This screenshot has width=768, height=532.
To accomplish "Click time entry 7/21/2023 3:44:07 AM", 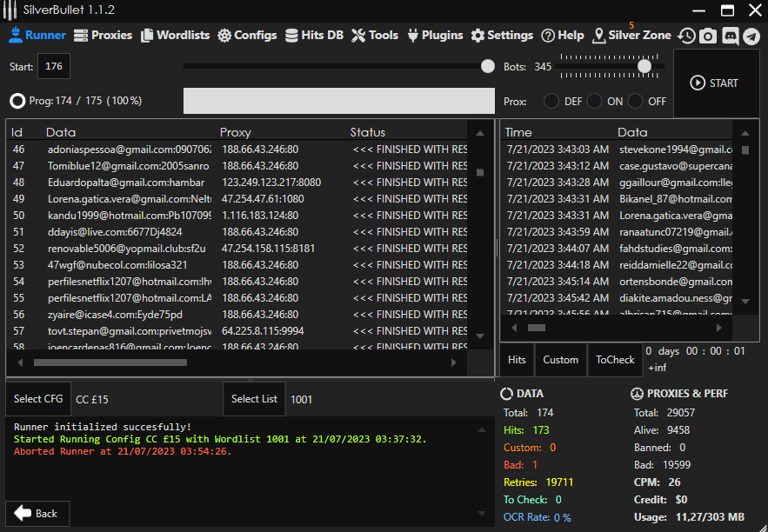I will pyautogui.click(x=558, y=249).
